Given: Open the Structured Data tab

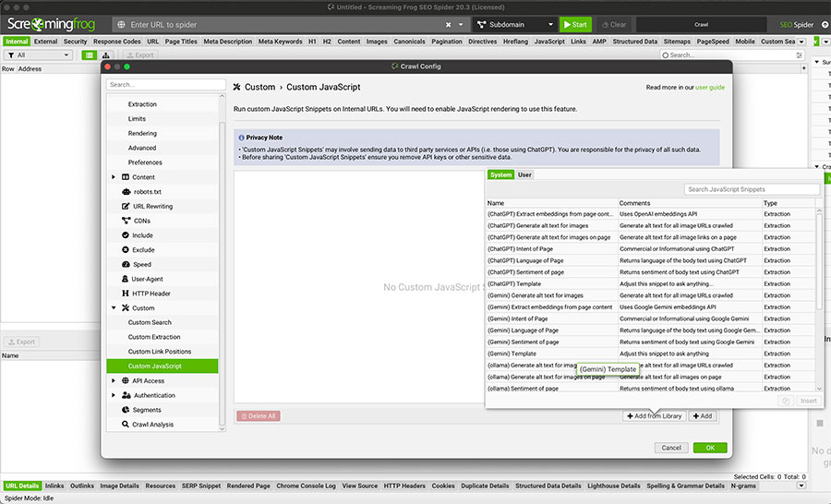Looking at the screenshot, I should tap(635, 42).
